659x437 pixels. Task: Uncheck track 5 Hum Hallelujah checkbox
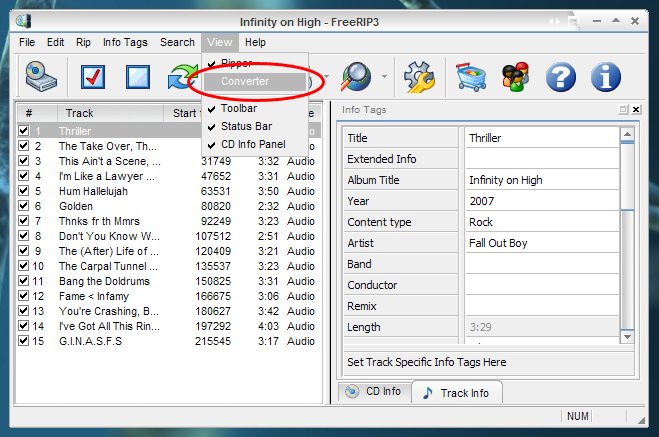tap(24, 191)
